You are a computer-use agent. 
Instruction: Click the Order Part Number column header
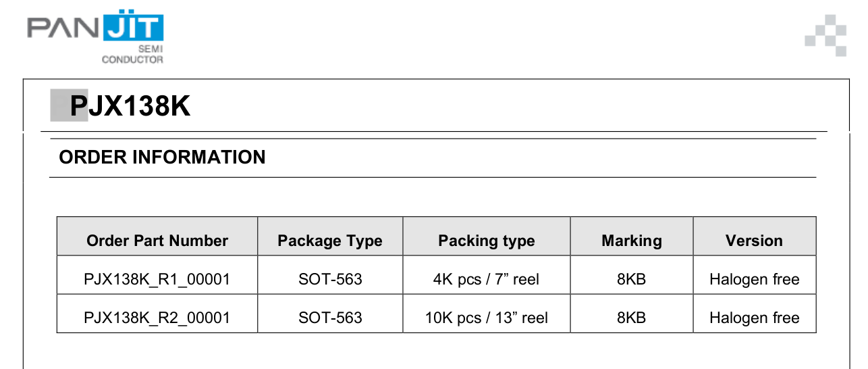click(x=157, y=241)
